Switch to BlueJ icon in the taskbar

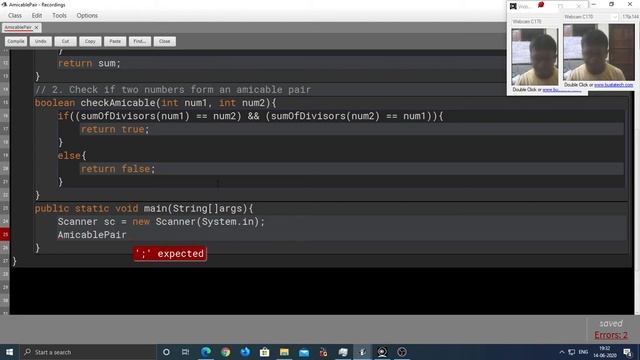(x=362, y=352)
